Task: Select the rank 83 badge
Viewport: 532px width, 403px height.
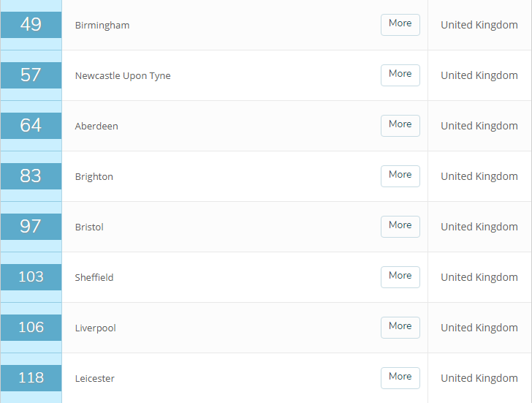Action: pos(31,176)
